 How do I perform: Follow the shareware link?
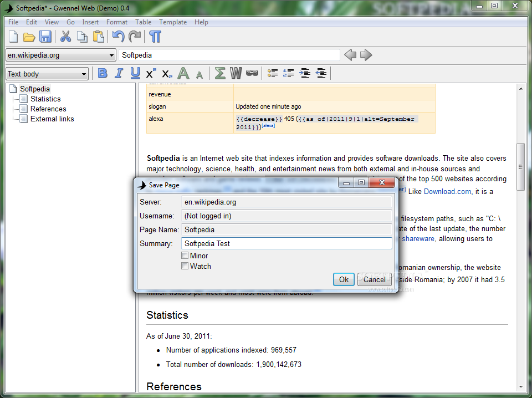418,238
